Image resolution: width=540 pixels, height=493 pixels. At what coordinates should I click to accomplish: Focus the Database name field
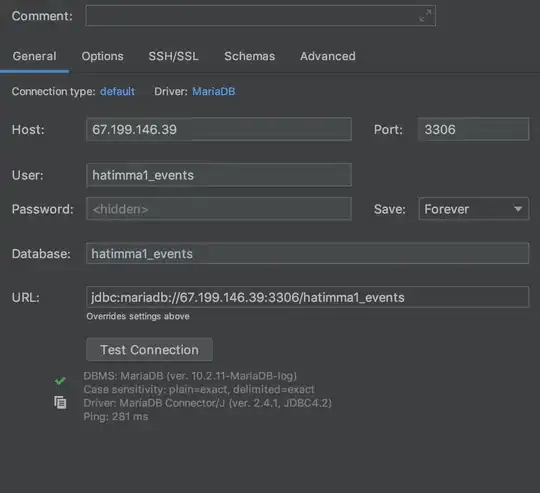(308, 253)
